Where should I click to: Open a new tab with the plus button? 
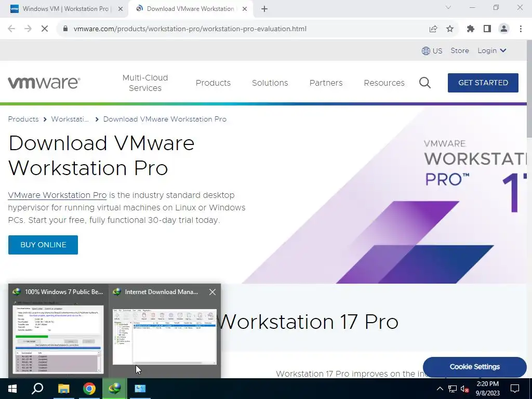click(x=264, y=9)
